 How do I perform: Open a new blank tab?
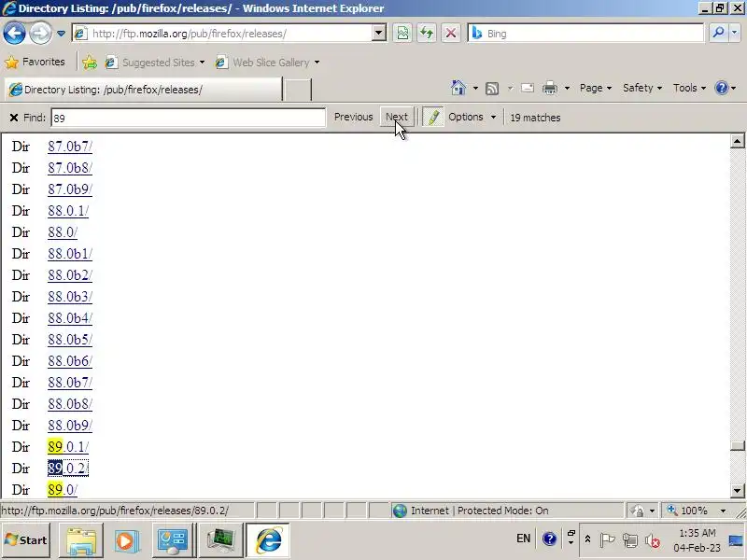[x=298, y=90]
